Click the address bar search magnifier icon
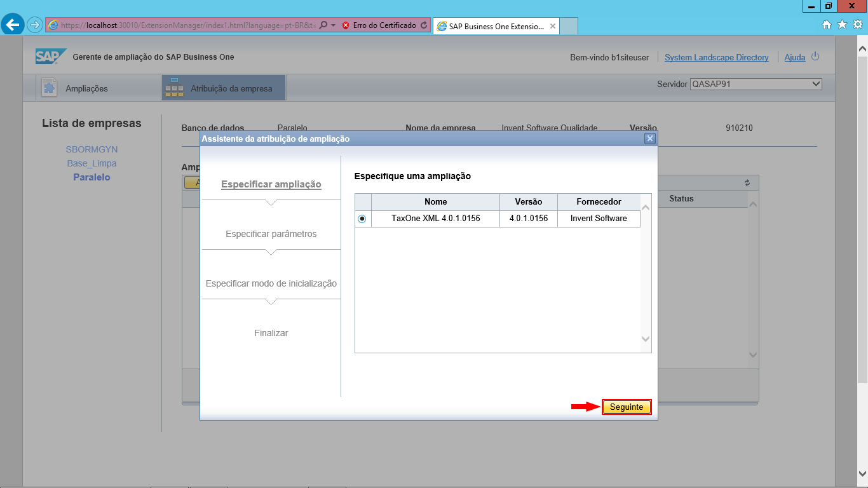 [323, 25]
